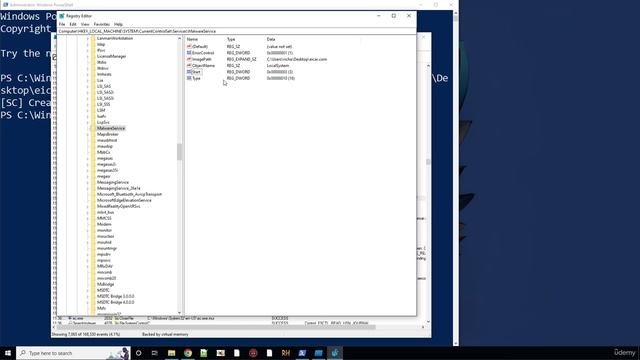Screen dimensions: 640x360
Task: Click the Type DWORD value icon
Action: (189, 78)
